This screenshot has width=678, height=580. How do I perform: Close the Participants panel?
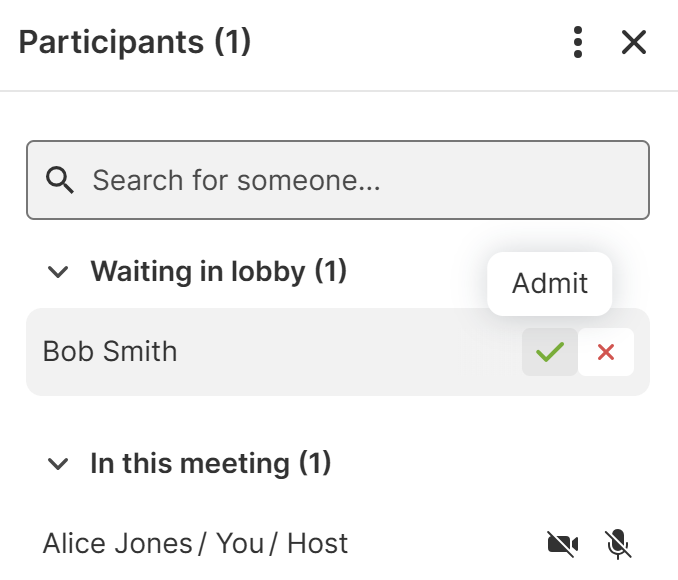coord(634,42)
